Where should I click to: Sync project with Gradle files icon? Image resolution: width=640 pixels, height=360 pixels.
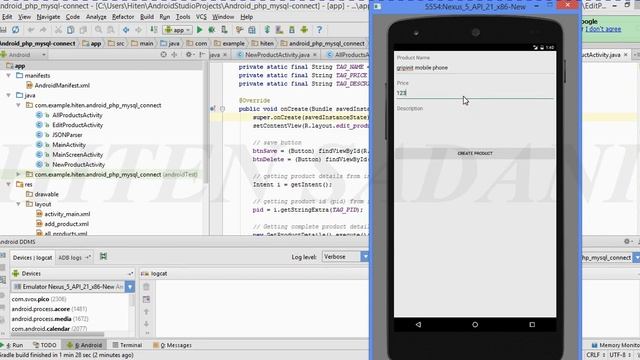click(x=267, y=30)
